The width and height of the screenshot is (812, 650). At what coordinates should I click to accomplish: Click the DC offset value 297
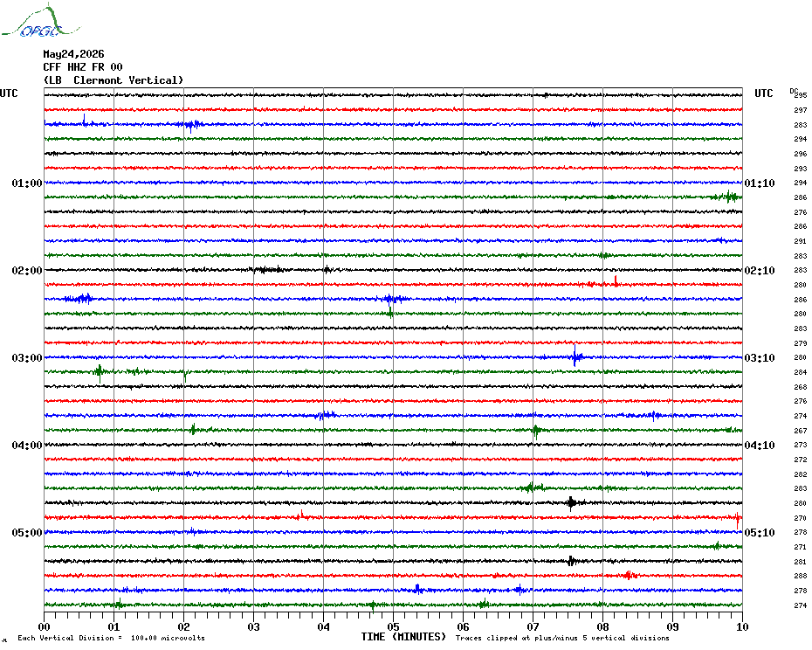(800, 110)
